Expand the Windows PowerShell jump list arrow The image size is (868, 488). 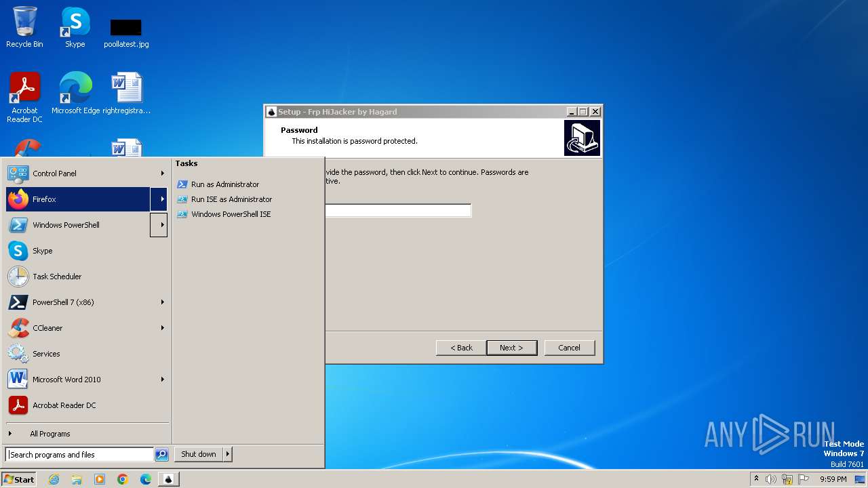159,225
